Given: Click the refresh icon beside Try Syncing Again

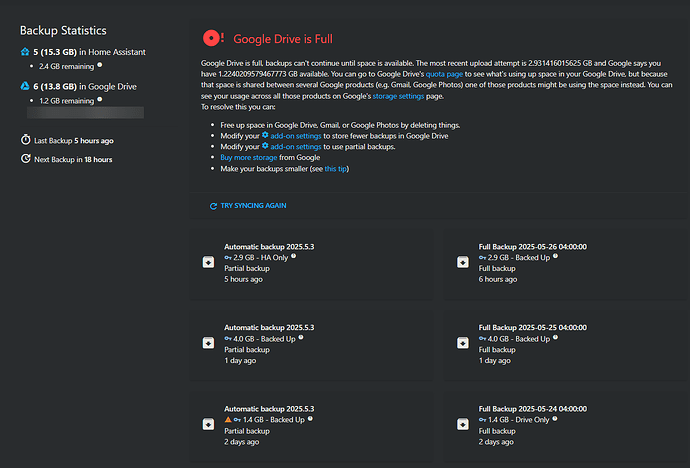Looking at the screenshot, I should 213,206.
